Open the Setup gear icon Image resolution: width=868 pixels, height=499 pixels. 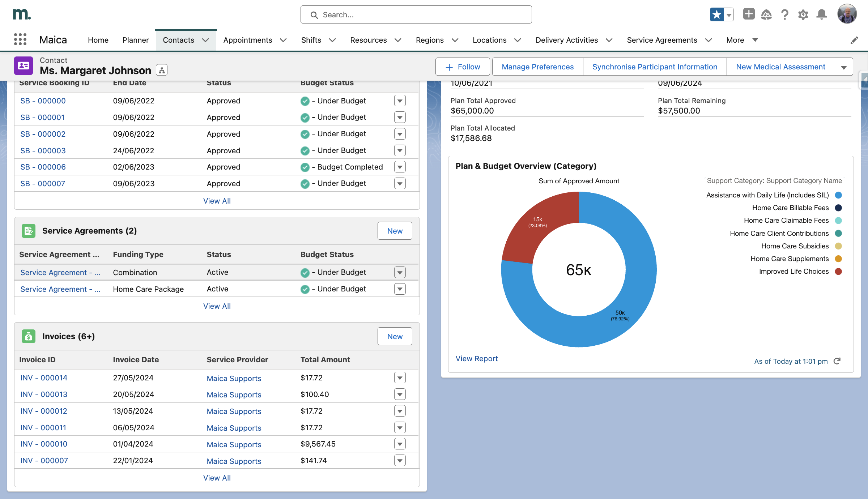(803, 15)
